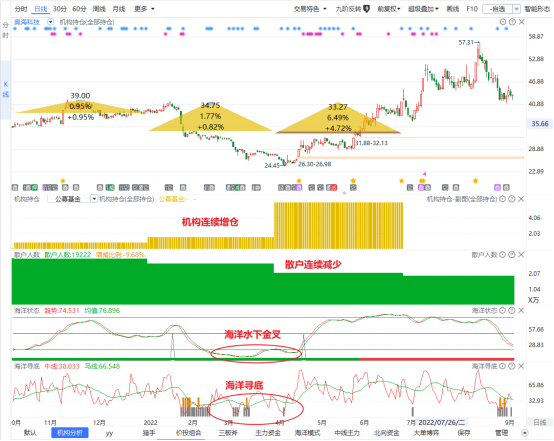Open help icon of the main K-line panel

512,22
